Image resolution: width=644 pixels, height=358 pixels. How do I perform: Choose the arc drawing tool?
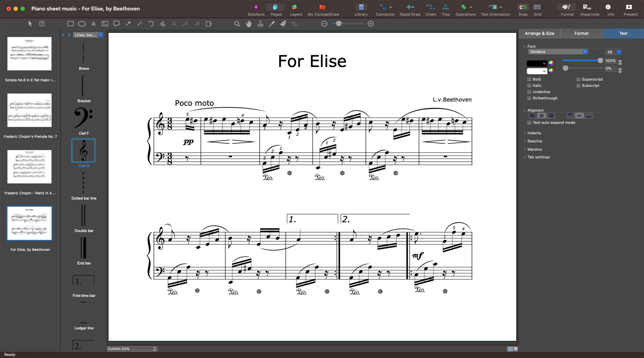pos(151,24)
